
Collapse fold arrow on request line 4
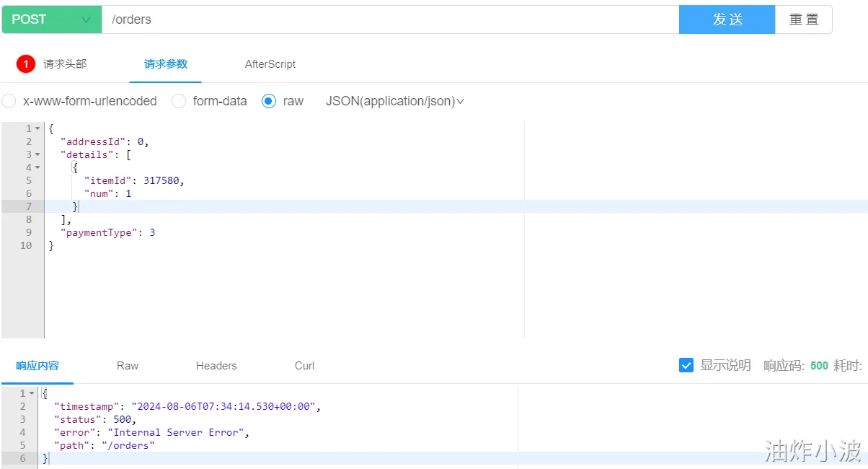click(37, 167)
